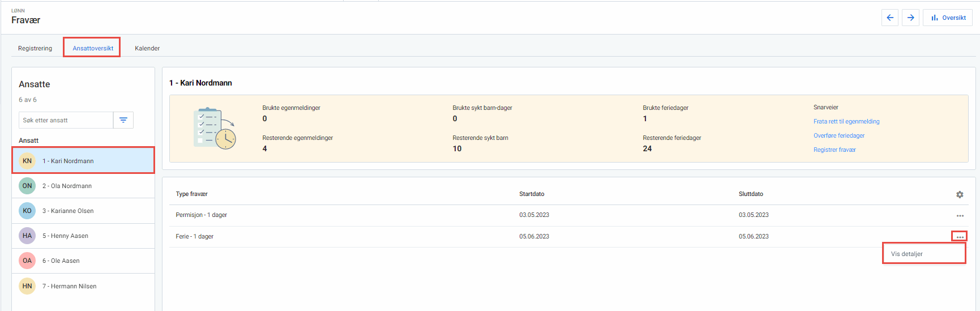Open the Permisjon - 1 dager entry
This screenshot has height=311, width=980.
tap(201, 215)
